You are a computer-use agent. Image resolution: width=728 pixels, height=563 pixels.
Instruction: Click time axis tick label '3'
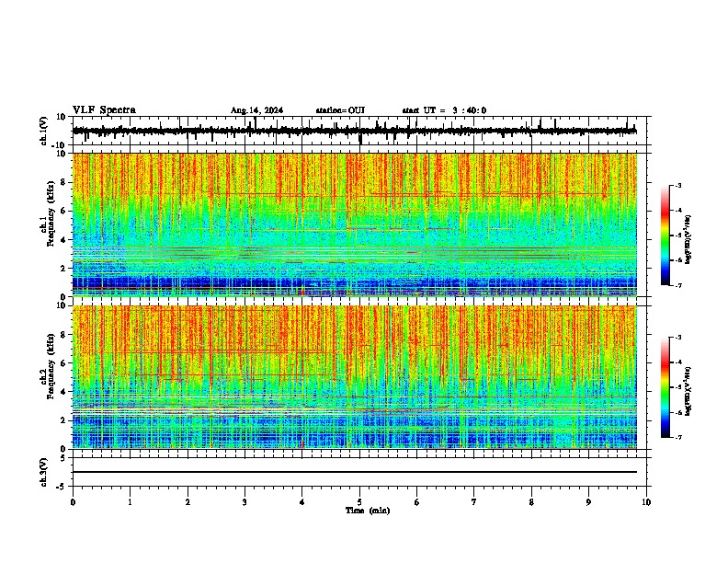tap(245, 502)
